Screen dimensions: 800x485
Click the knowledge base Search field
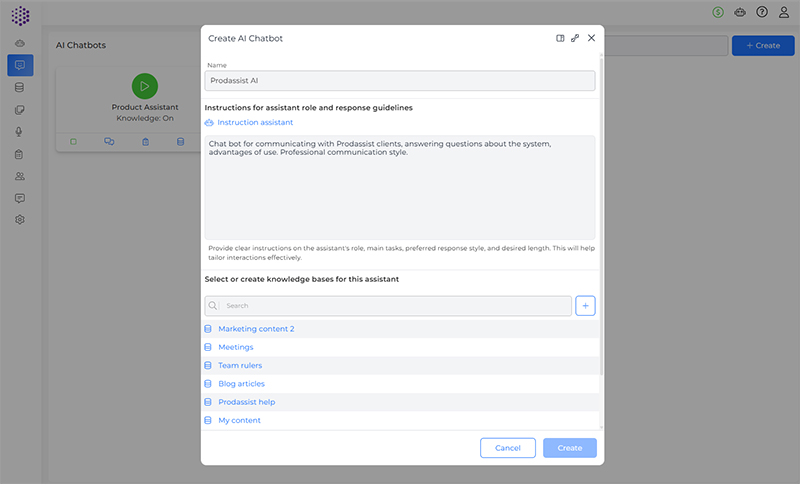(x=388, y=306)
